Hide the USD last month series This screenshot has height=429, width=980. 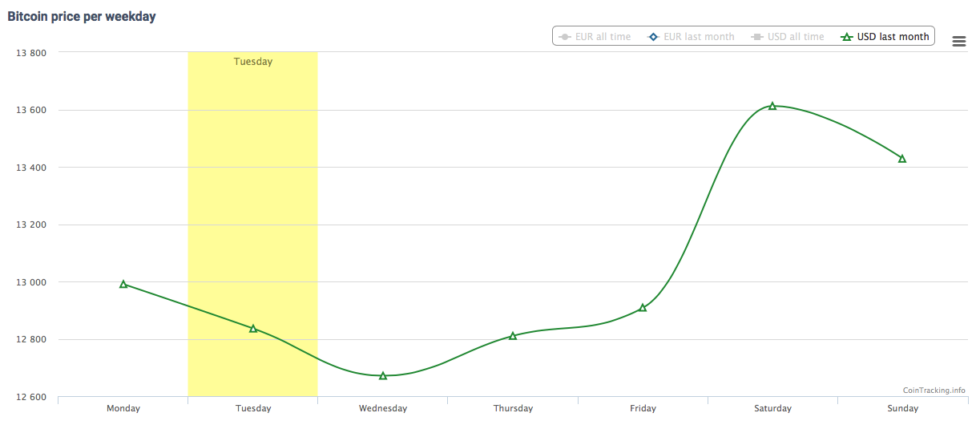[893, 37]
